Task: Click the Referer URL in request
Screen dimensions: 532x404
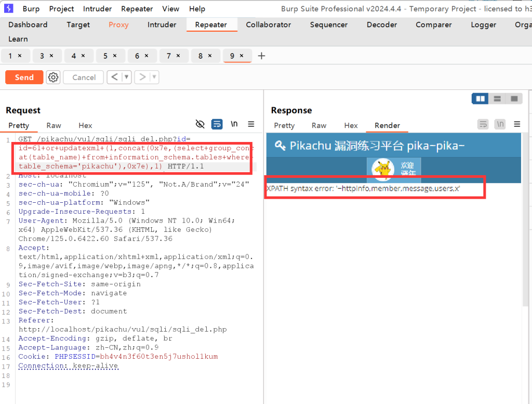Action: 123,329
